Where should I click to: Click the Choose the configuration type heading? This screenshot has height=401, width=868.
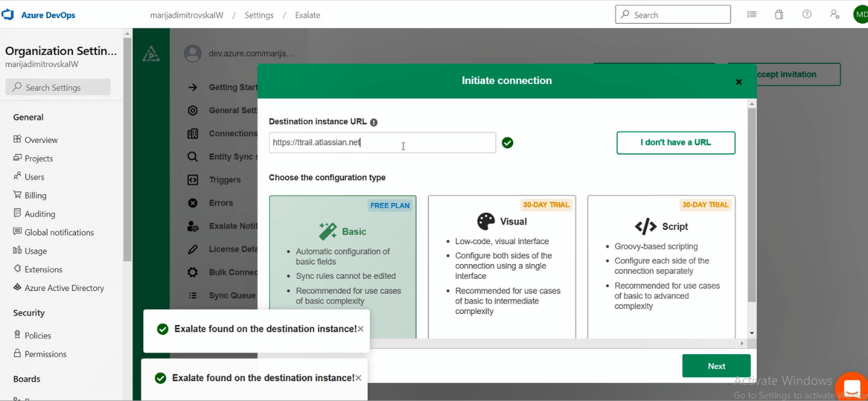point(327,178)
